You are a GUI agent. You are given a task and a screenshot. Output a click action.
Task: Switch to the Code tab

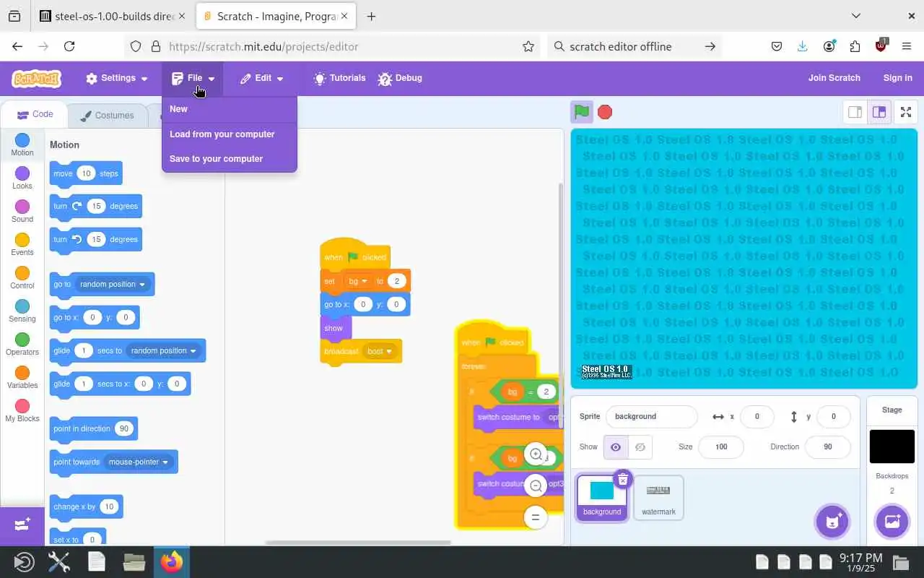(x=35, y=114)
